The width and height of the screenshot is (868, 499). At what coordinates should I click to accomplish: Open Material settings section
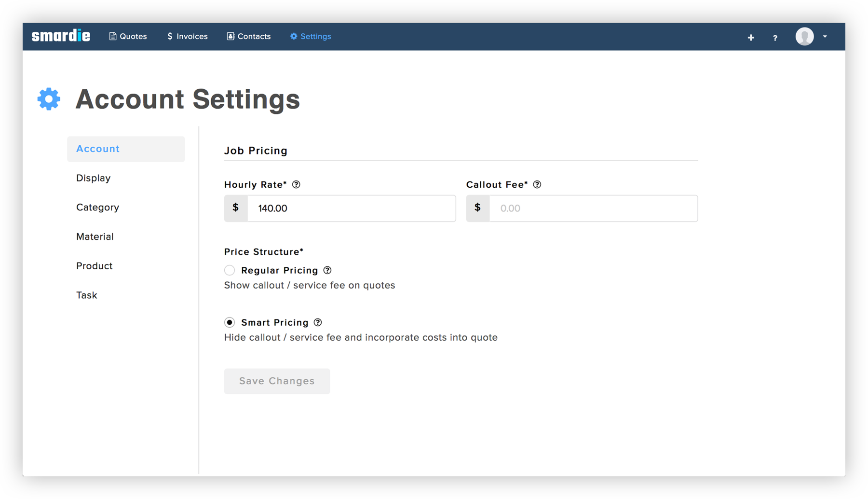click(95, 236)
